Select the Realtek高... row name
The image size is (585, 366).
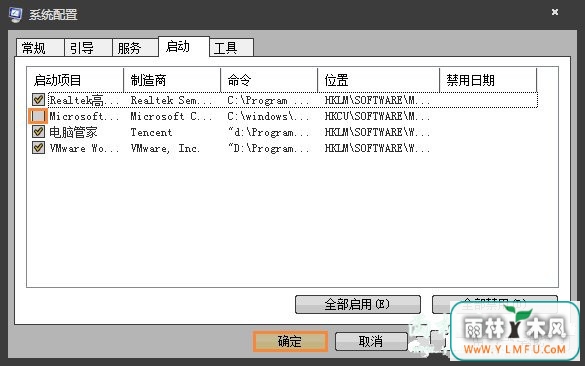point(84,100)
